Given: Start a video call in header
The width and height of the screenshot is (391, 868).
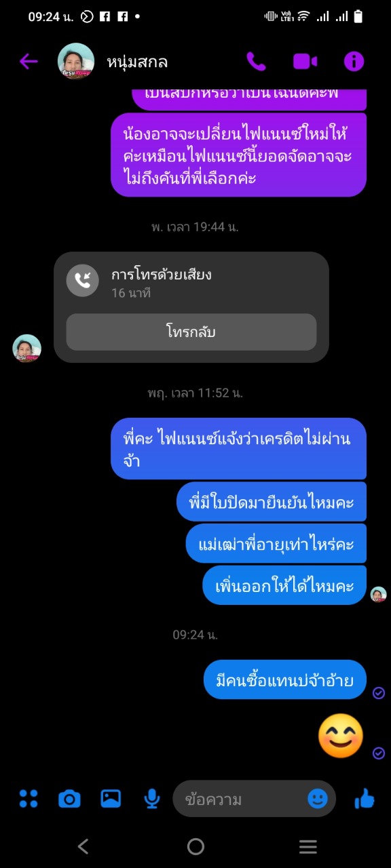Looking at the screenshot, I should [x=305, y=62].
